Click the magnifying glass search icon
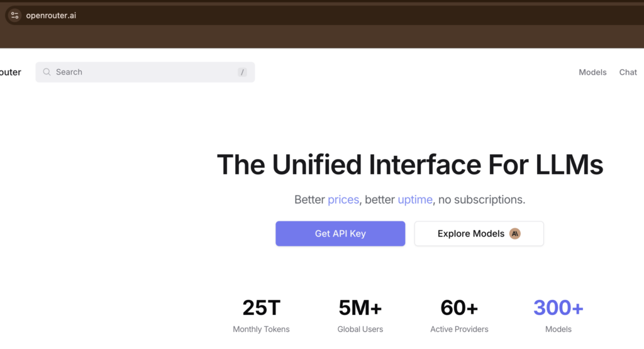This screenshot has width=644, height=349. pyautogui.click(x=47, y=72)
